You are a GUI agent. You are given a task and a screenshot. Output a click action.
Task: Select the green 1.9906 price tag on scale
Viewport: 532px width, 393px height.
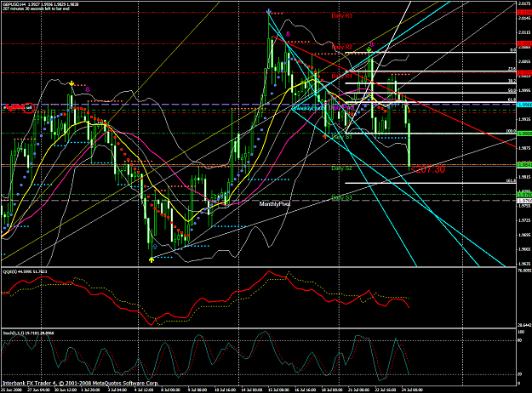click(524, 134)
